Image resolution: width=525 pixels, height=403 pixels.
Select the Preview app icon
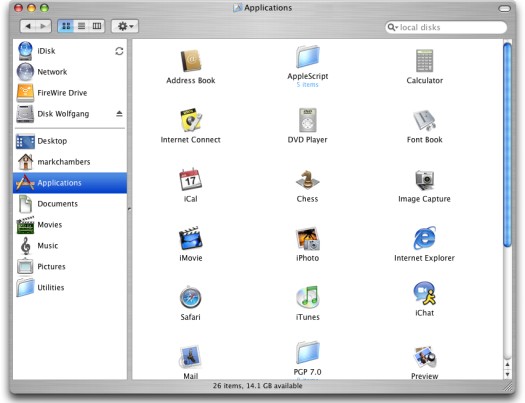click(425, 357)
